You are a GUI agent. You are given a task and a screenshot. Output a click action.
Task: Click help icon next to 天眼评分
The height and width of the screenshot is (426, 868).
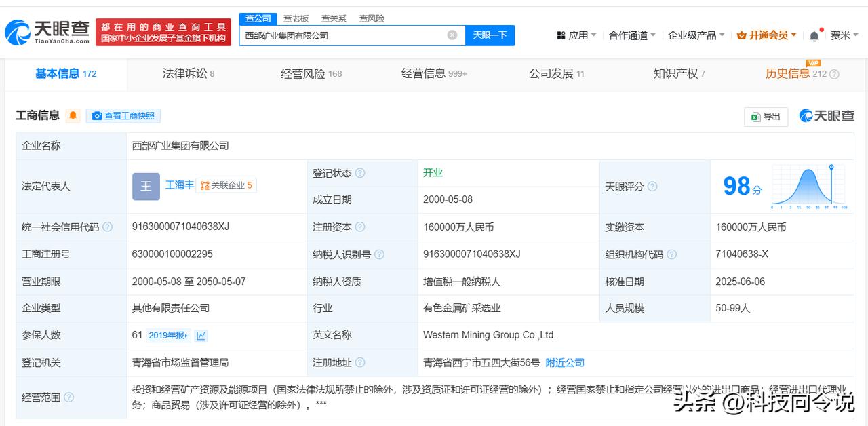[x=652, y=187]
